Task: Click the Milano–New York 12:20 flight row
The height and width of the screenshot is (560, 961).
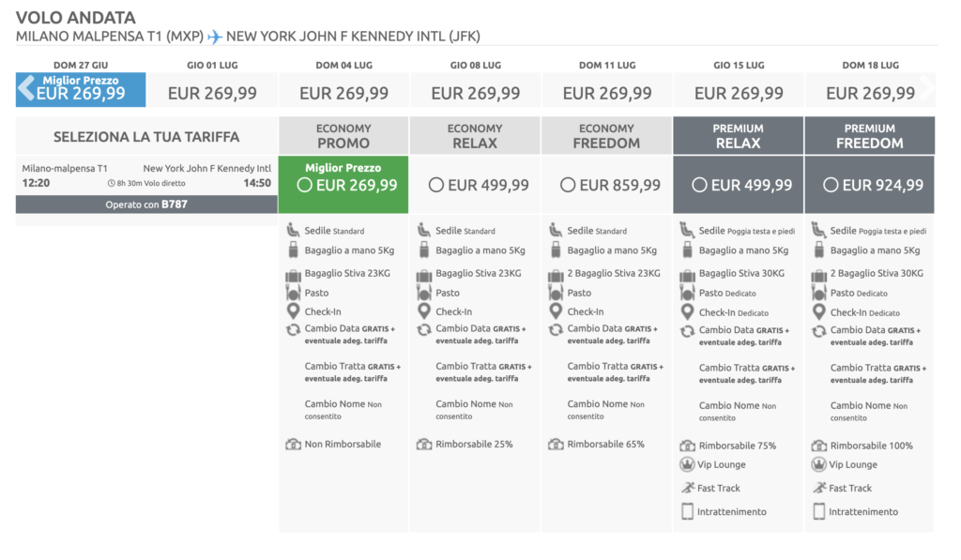Action: (x=146, y=176)
